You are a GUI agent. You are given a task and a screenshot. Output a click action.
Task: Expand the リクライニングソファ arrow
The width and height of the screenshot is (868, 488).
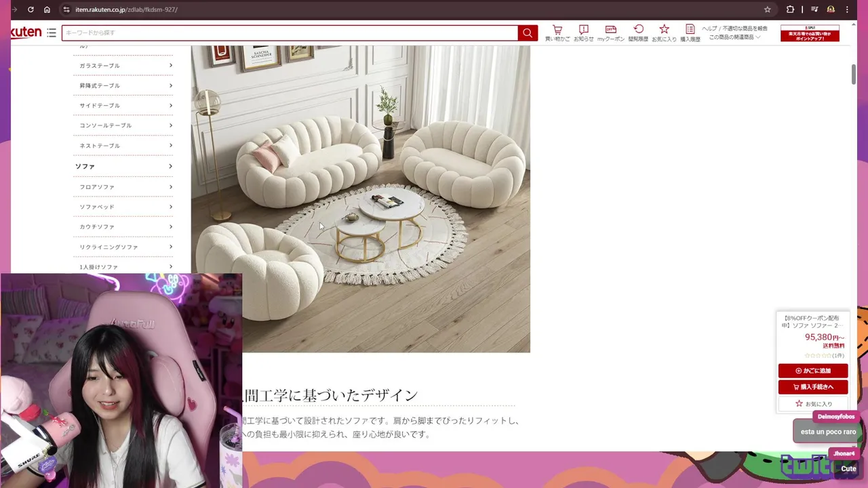coord(171,247)
